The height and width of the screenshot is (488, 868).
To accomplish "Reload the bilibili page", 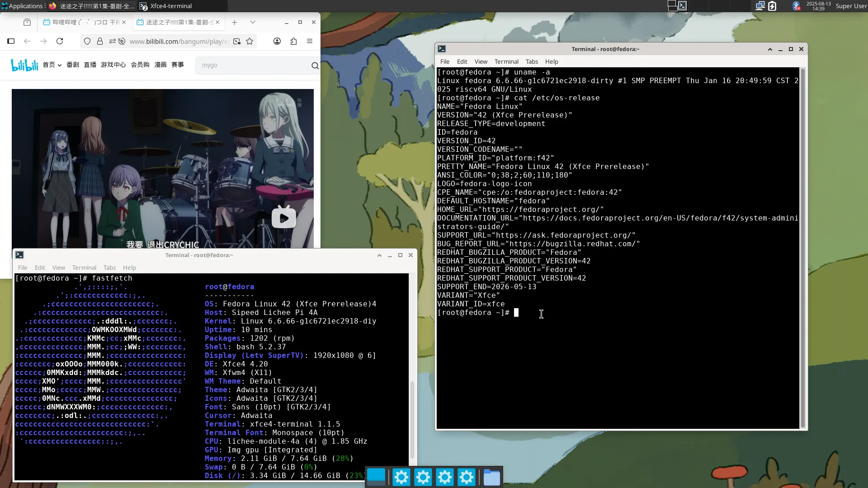I will (60, 41).
